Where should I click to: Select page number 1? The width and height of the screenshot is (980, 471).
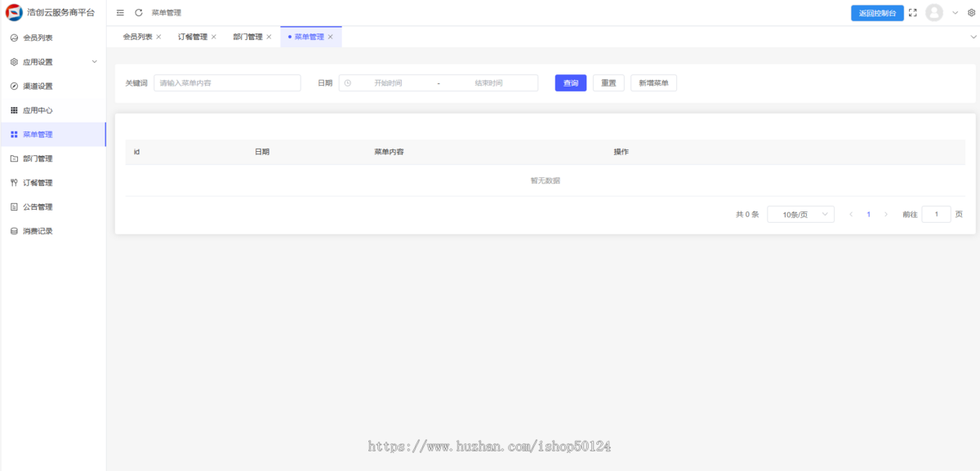(x=868, y=214)
